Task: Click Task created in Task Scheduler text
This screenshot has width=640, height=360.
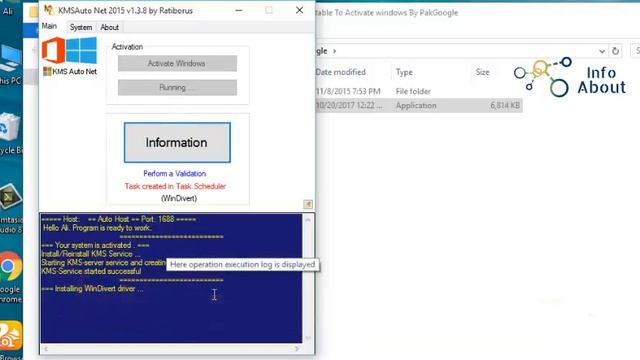Action: pyautogui.click(x=175, y=186)
